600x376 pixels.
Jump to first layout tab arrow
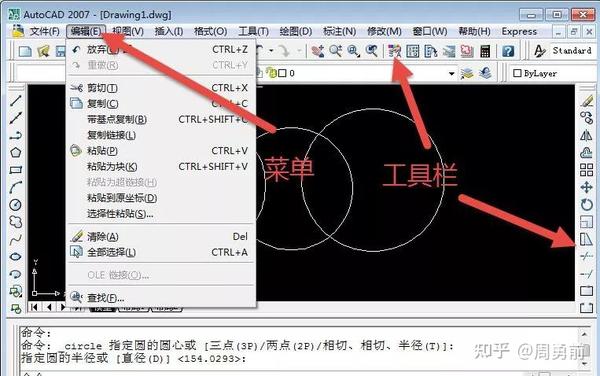(34, 307)
